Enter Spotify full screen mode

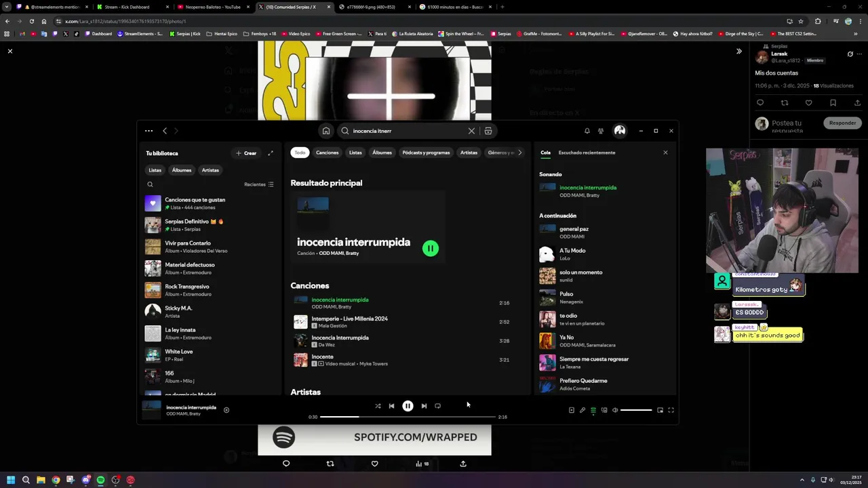[x=671, y=410]
